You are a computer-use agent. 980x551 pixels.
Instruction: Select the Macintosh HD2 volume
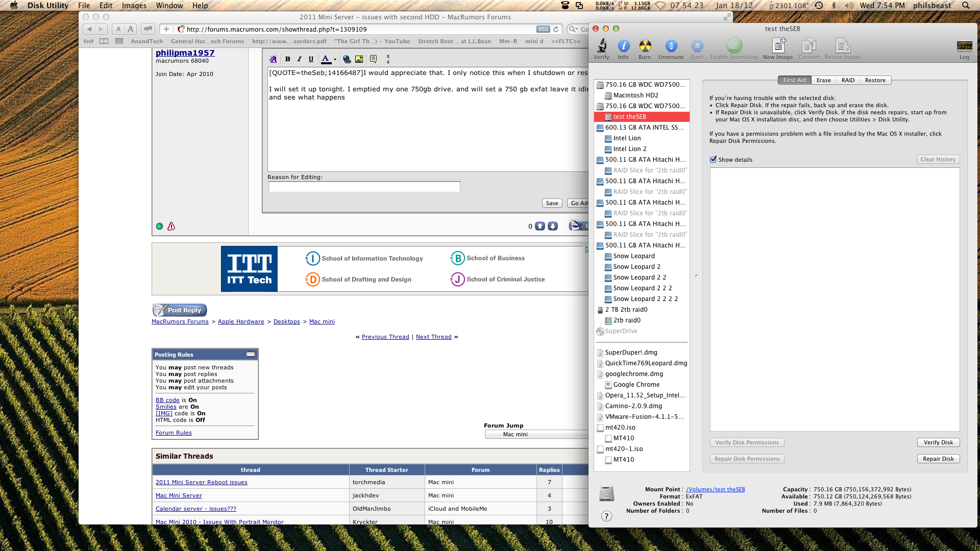tap(635, 95)
